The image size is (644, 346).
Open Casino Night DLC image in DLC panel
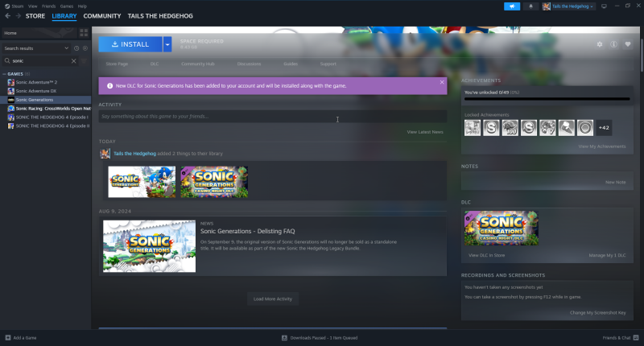(502, 229)
